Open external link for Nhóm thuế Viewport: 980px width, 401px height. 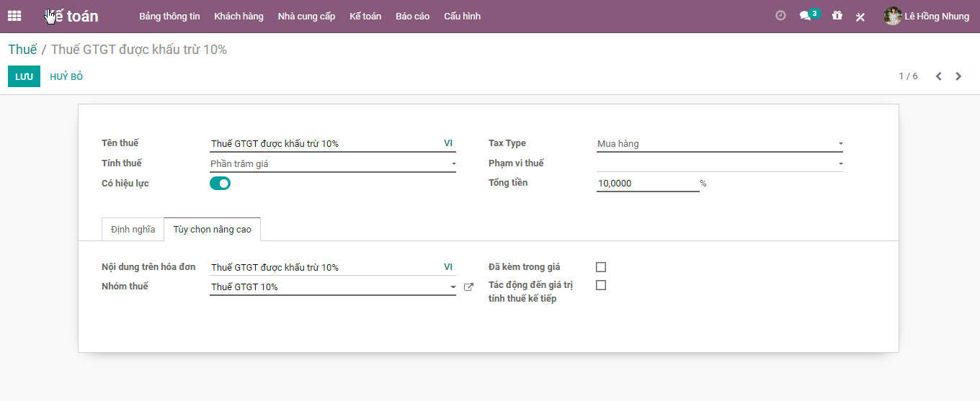pyautogui.click(x=468, y=287)
